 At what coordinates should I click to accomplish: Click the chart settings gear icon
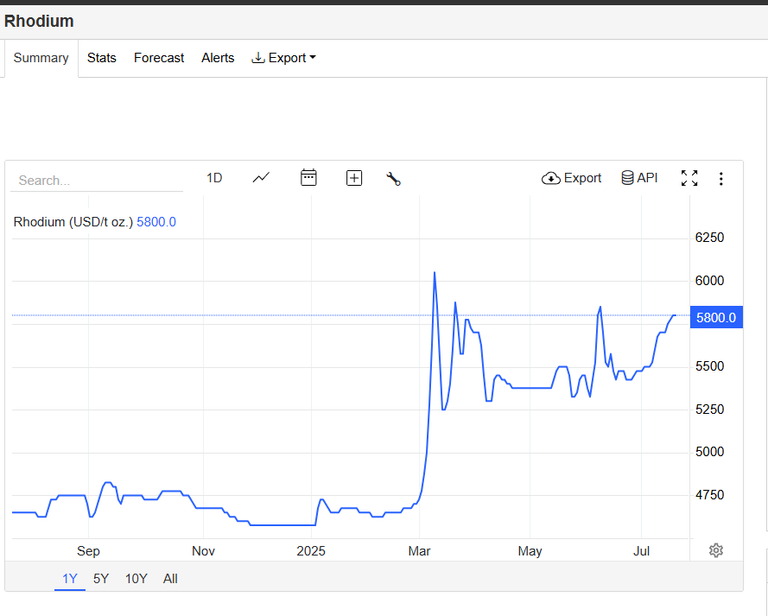pos(716,550)
